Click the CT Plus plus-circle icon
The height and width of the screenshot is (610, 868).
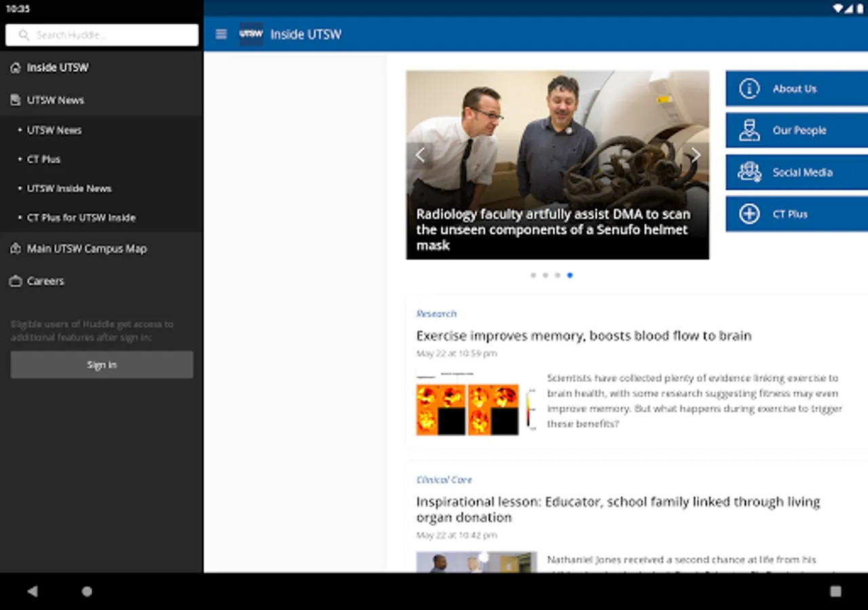(749, 214)
